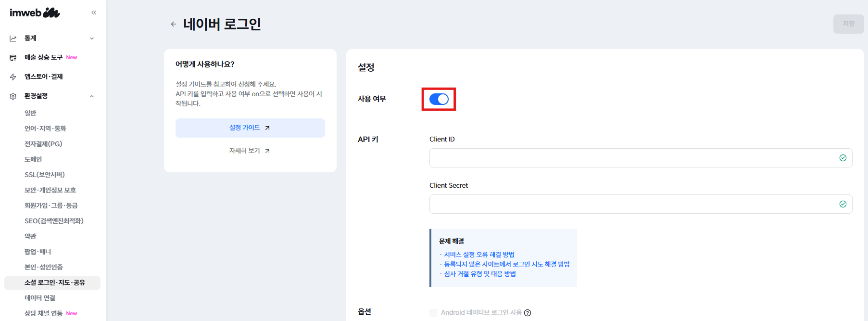This screenshot has height=321, width=868.
Task: Open 통계 menu
Action: 30,38
